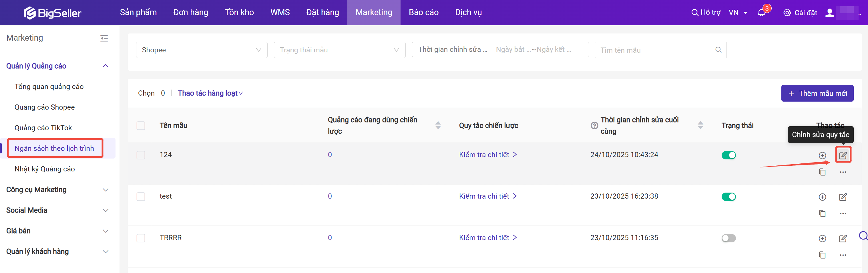Open more options ellipsis for template 124
Screen dimensions: 868x273
843,172
